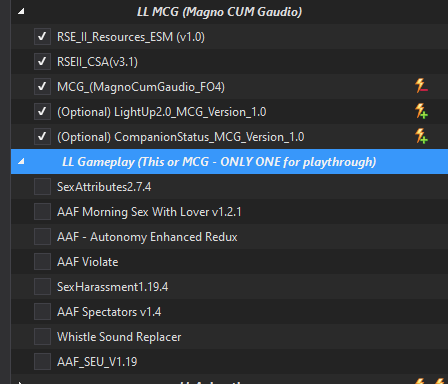Collapse the LL Gameplay separator arrow
448x384 pixels.
(x=21, y=162)
